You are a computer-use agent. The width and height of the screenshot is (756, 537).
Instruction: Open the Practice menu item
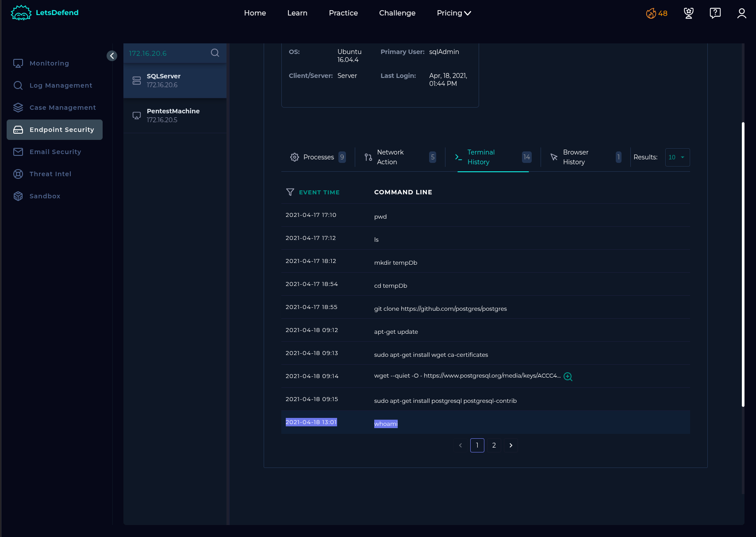(343, 13)
